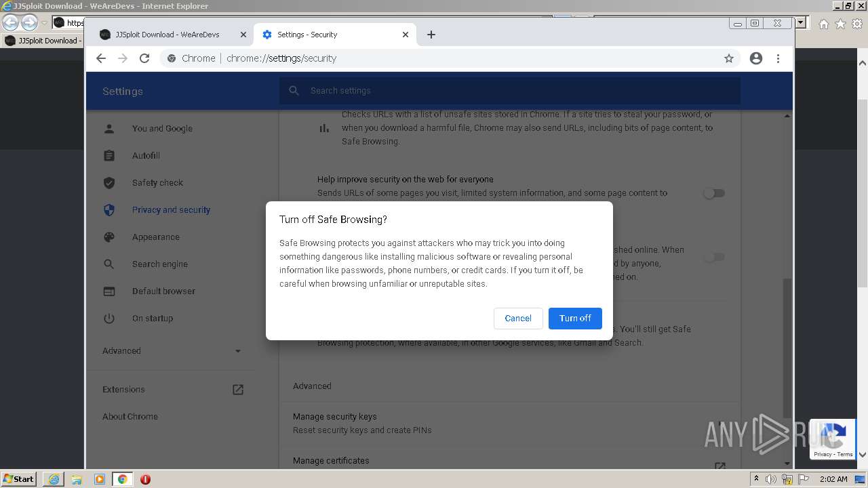Open the Windows Start menu

click(18, 479)
